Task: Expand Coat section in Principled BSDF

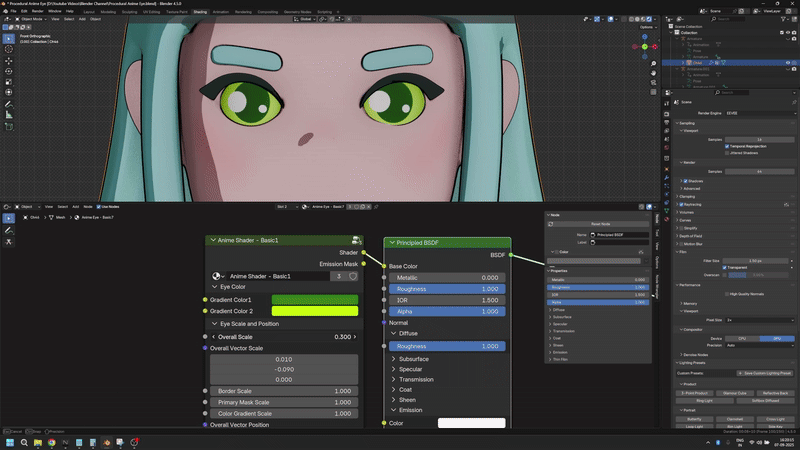Action: [x=393, y=390]
